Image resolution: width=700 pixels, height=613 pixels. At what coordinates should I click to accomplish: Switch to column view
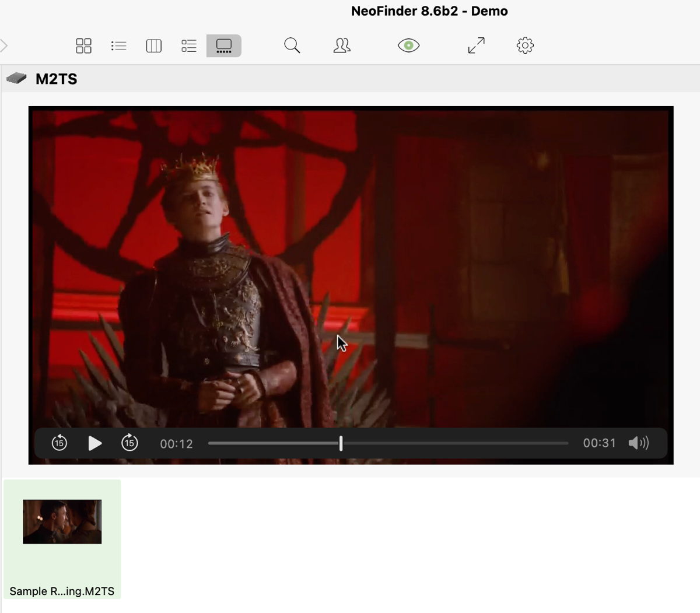click(x=153, y=45)
